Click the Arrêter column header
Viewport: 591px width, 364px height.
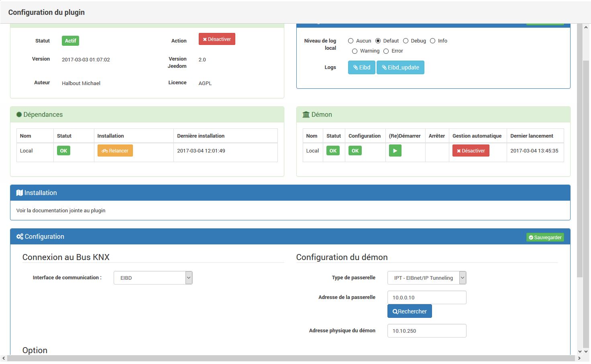437,136
